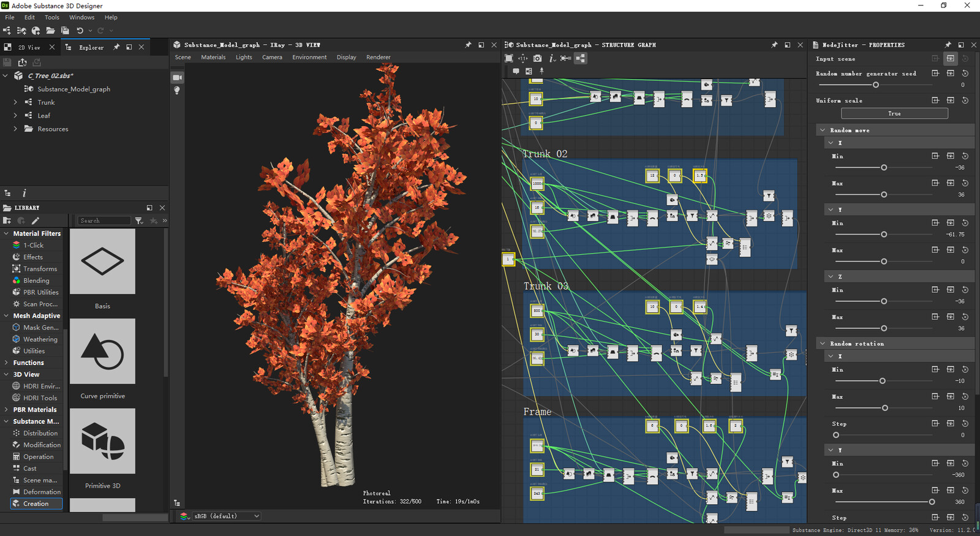Pin the NodeJitter Properties panel
The width and height of the screenshot is (980, 536).
tap(948, 45)
